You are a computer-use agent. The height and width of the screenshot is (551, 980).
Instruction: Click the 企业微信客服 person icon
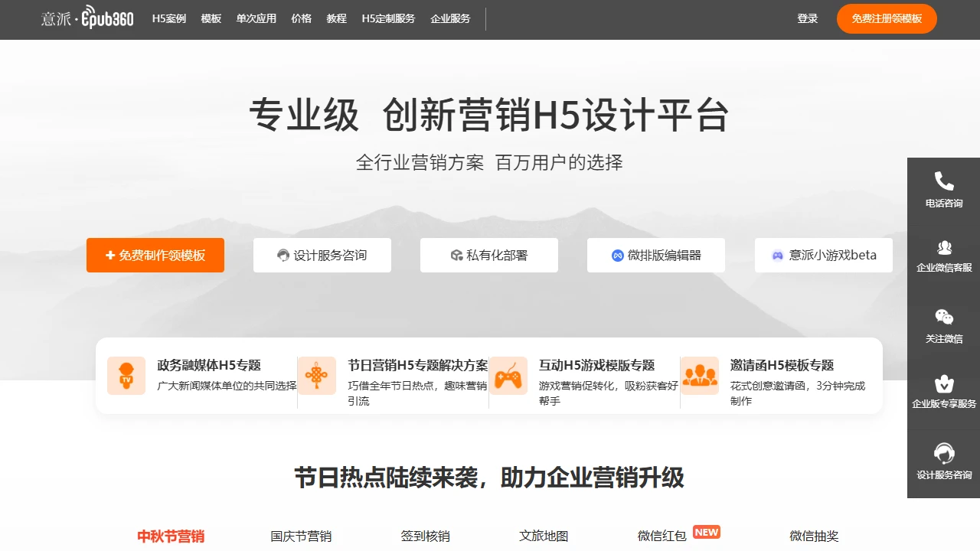tap(944, 247)
